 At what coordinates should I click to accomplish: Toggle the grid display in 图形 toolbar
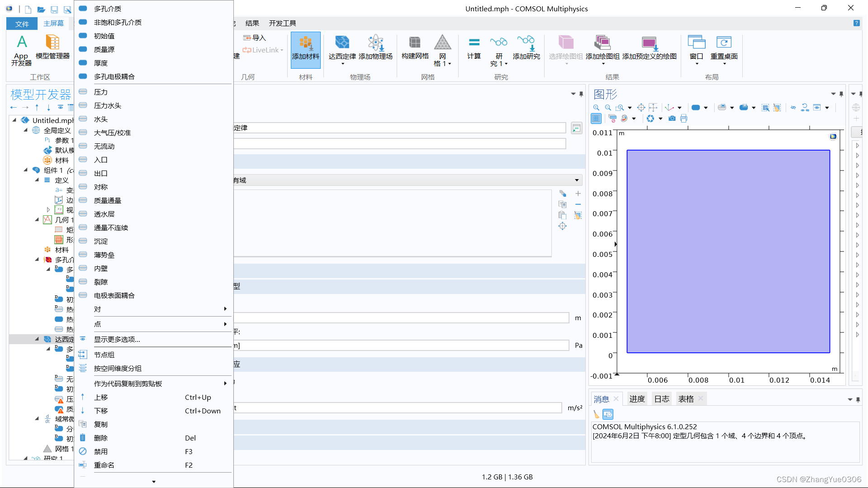point(596,118)
